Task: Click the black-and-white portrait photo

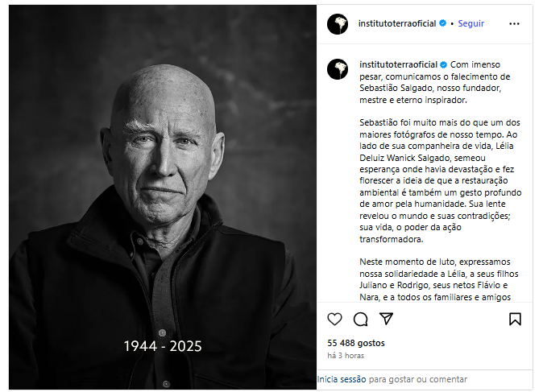Action: click(x=163, y=197)
